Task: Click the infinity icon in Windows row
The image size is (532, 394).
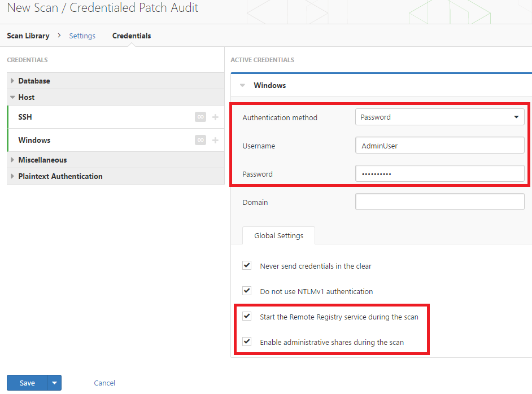Action: [x=200, y=140]
